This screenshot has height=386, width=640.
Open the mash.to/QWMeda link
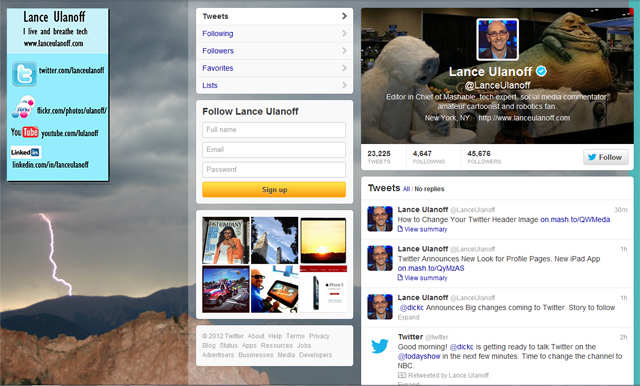[575, 220]
